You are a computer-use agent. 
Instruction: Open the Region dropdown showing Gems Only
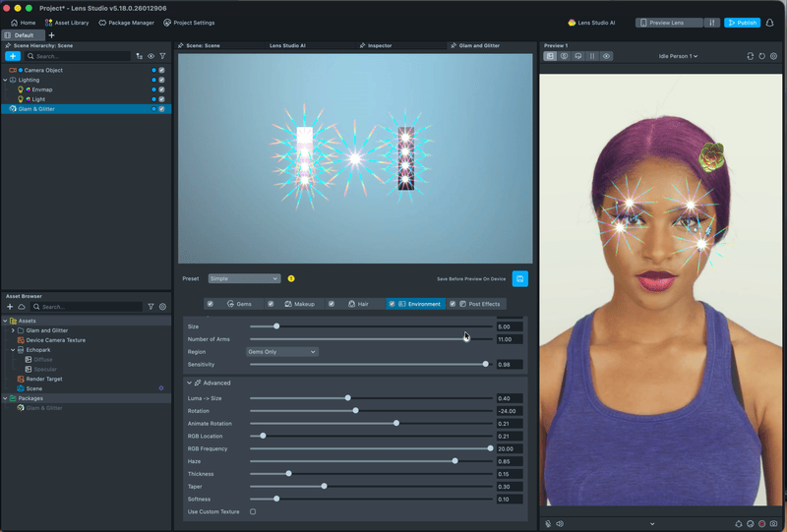tap(282, 351)
